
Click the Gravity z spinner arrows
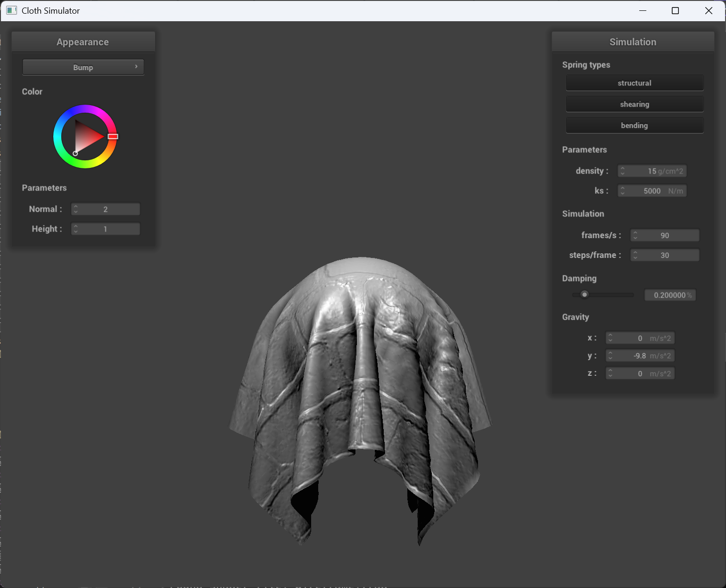(x=610, y=373)
